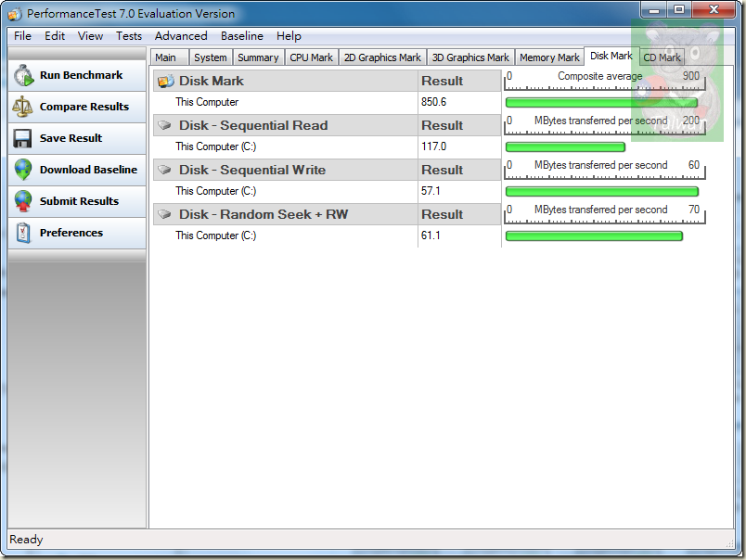Open the Edit menu
746x560 pixels.
click(55, 36)
